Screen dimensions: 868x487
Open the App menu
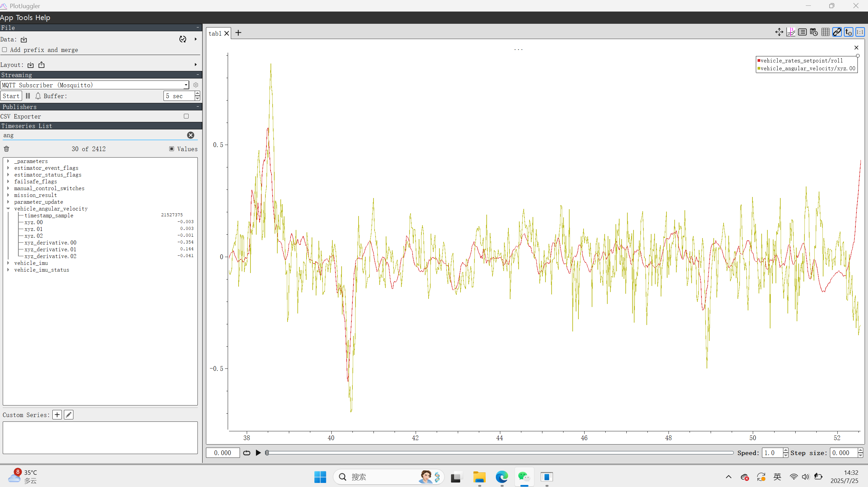coord(7,18)
